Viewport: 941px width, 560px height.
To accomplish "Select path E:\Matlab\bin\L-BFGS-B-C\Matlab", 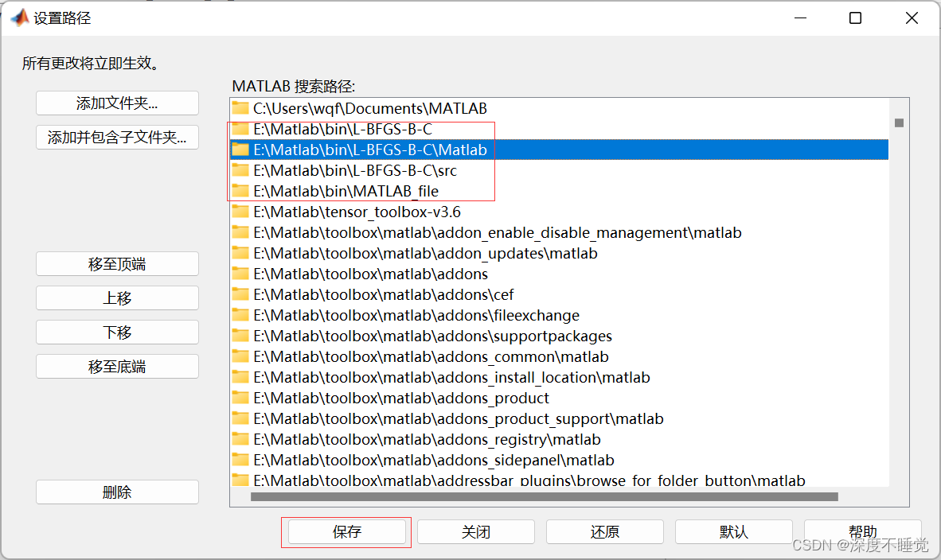I will 369,150.
